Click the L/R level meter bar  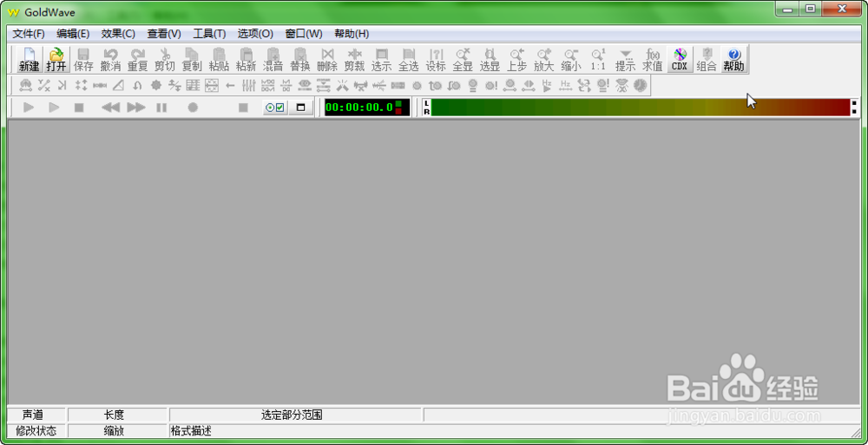(641, 108)
